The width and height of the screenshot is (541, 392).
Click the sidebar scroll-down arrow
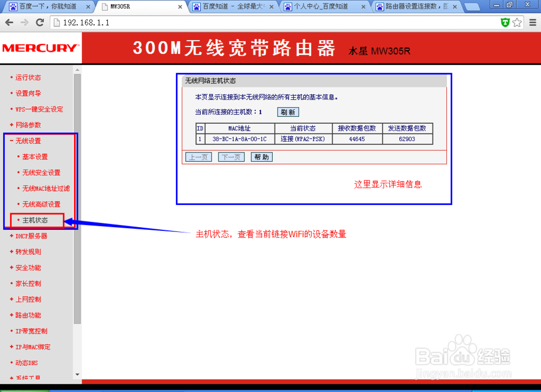coord(77,374)
